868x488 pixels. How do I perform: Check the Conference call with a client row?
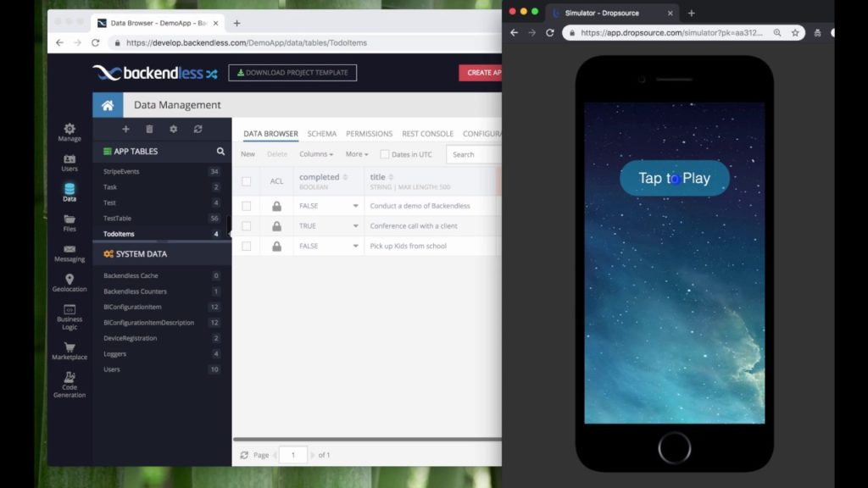247,225
